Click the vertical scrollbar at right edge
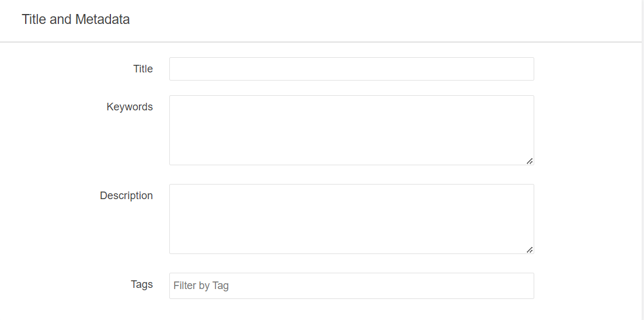 click(642, 160)
